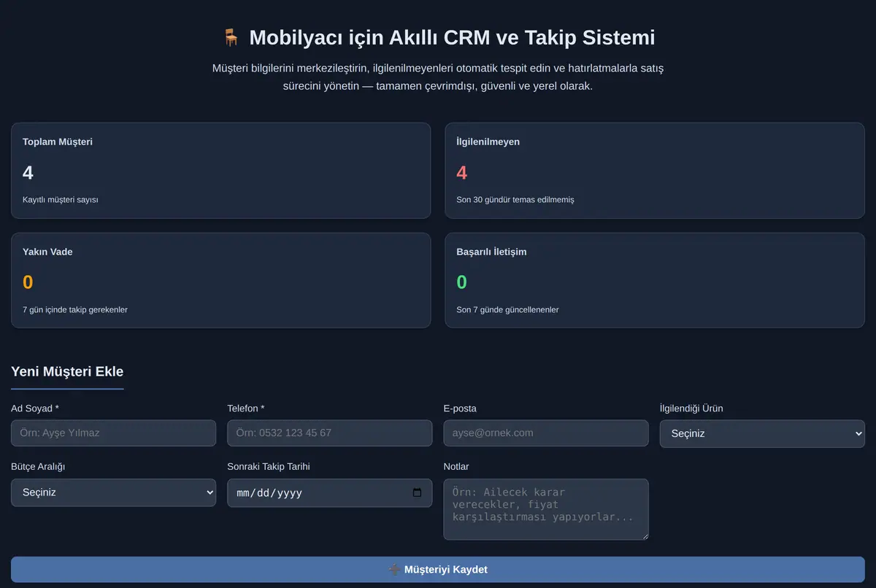Click the orange Yakın Vade count 0
876x588 pixels.
click(x=28, y=282)
